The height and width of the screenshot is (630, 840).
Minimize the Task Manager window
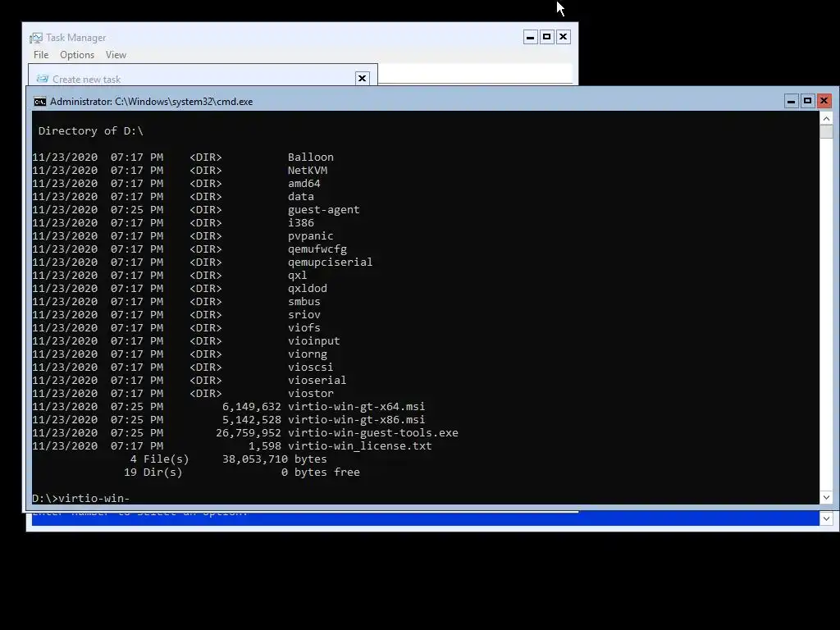click(x=531, y=37)
